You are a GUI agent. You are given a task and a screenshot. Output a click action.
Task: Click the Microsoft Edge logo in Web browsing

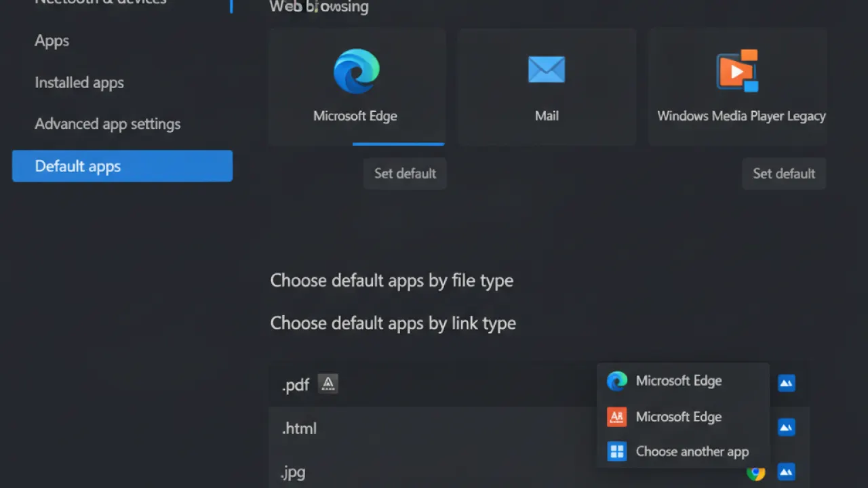(x=356, y=70)
